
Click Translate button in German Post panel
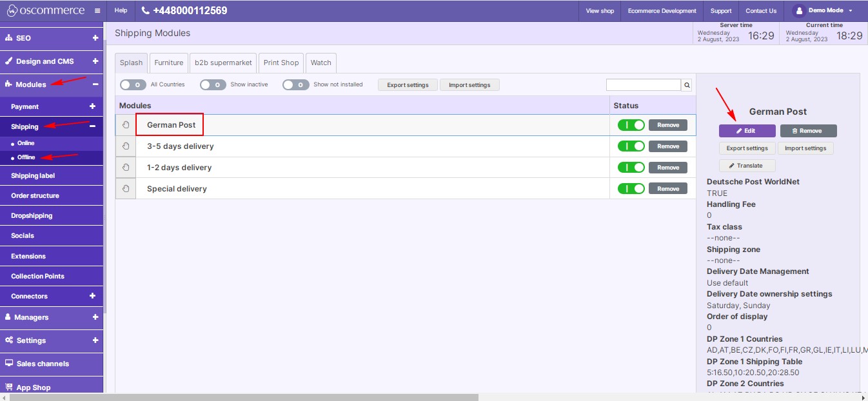coord(747,166)
